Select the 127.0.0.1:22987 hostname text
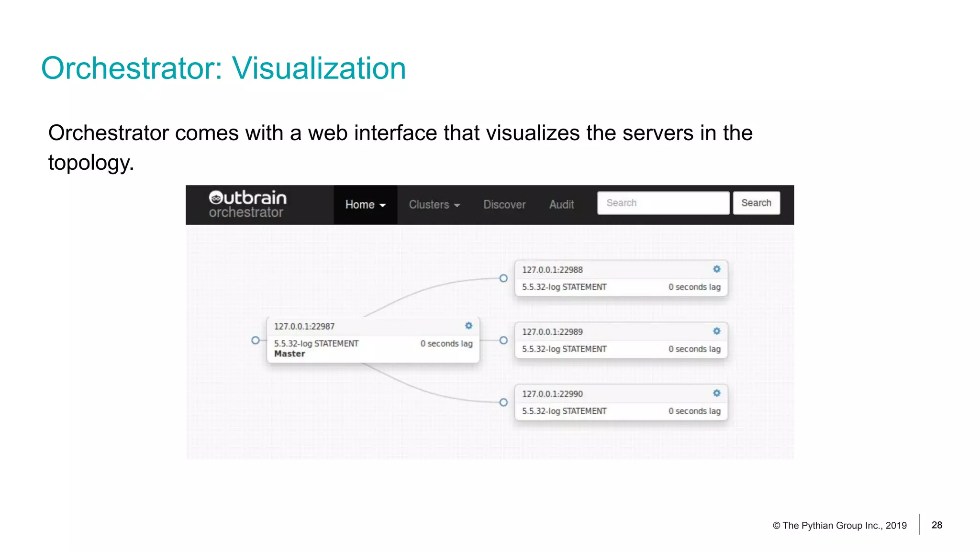This screenshot has width=980, height=551. click(304, 326)
